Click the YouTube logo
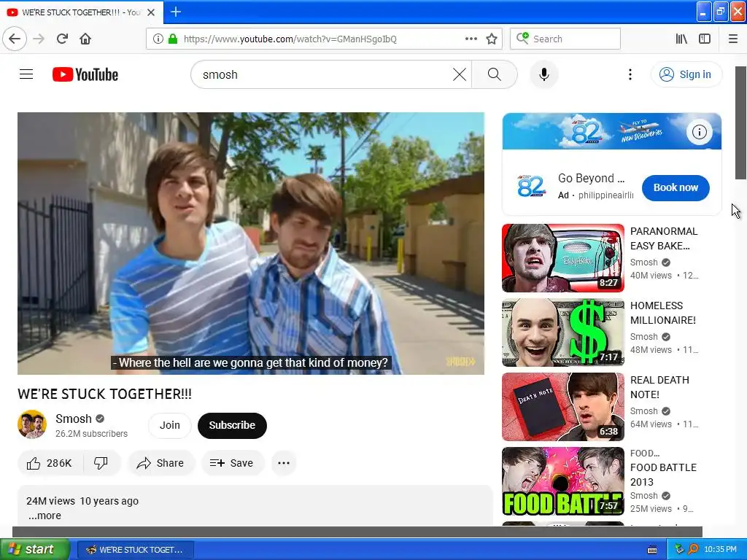Viewport: 747px width, 560px height. [85, 74]
